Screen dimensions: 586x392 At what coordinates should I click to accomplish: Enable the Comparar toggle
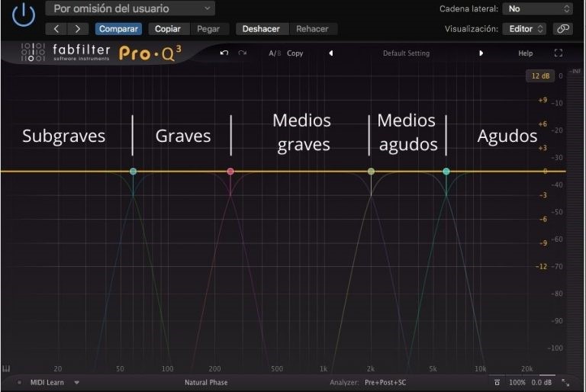[118, 29]
